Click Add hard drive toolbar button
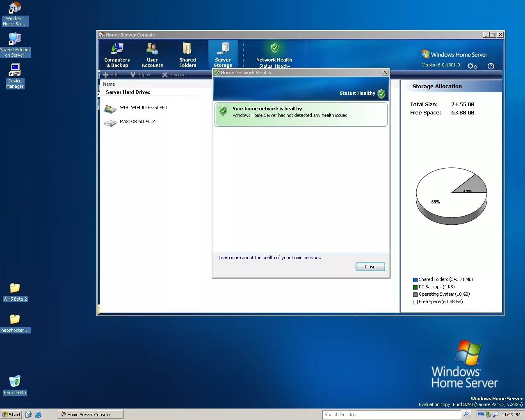 tap(110, 75)
